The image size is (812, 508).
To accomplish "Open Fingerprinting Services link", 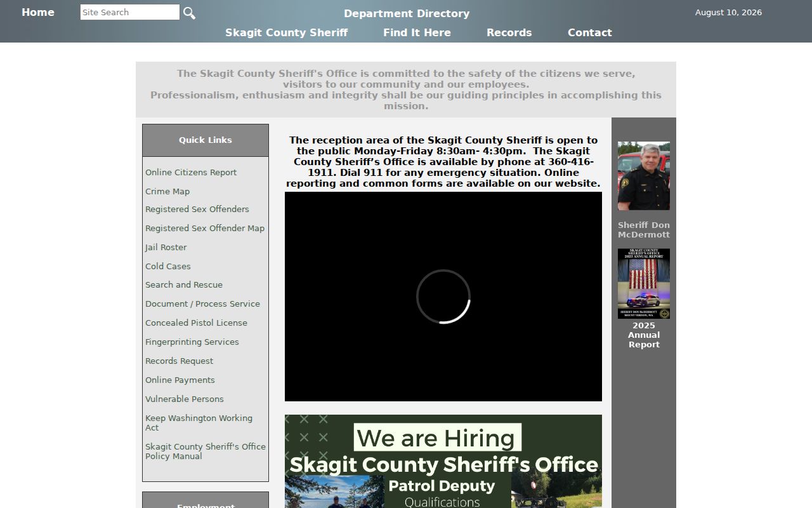I will coord(192,342).
